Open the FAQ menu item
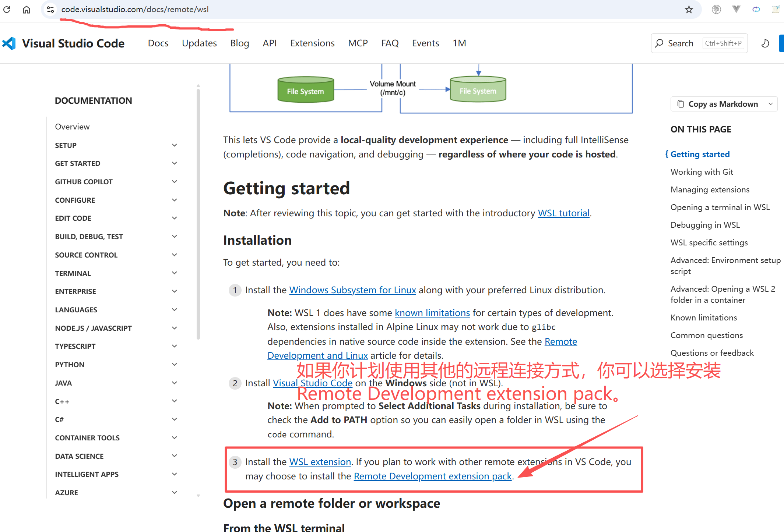Screen dimensions: 784x532 click(x=390, y=43)
